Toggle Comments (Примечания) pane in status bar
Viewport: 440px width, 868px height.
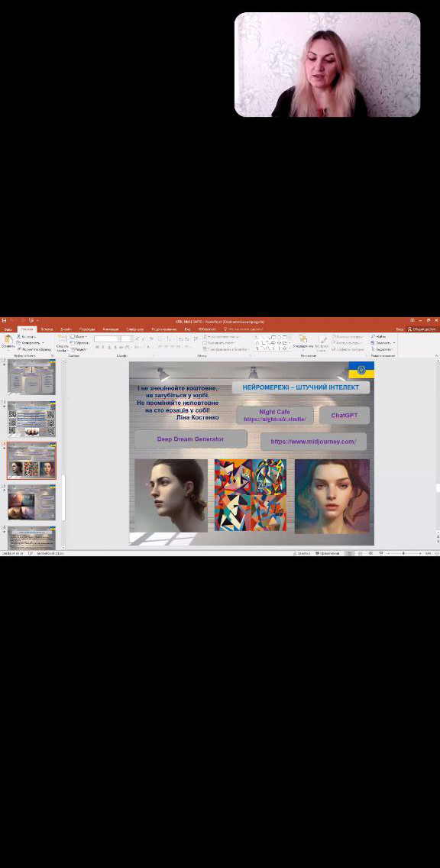(327, 553)
